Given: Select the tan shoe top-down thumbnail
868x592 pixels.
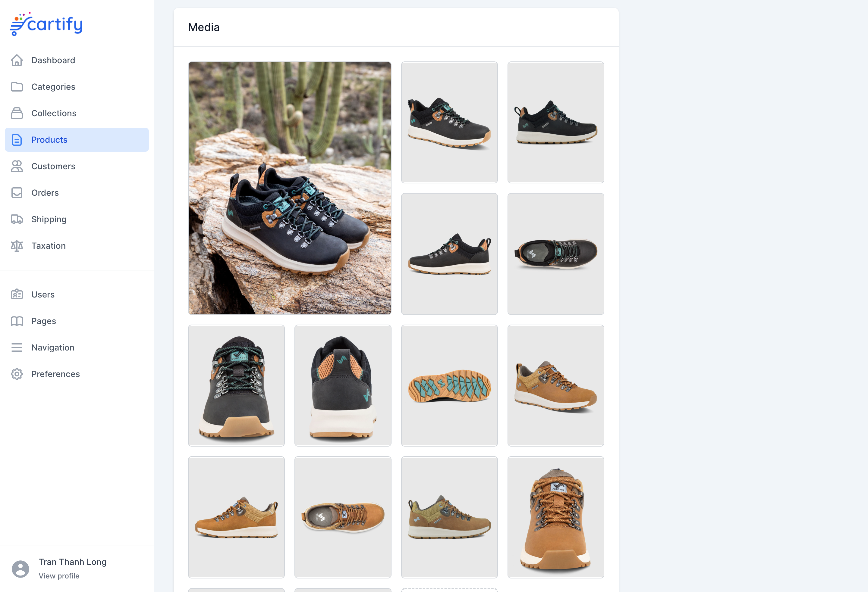Looking at the screenshot, I should 343,517.
